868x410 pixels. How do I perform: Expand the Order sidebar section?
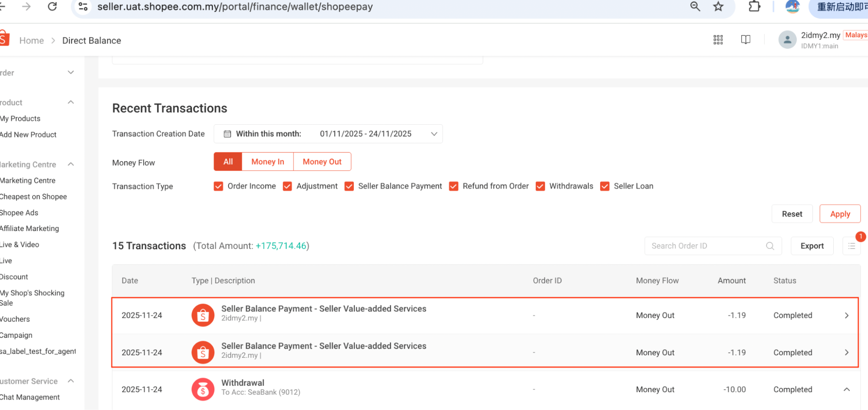(71, 72)
